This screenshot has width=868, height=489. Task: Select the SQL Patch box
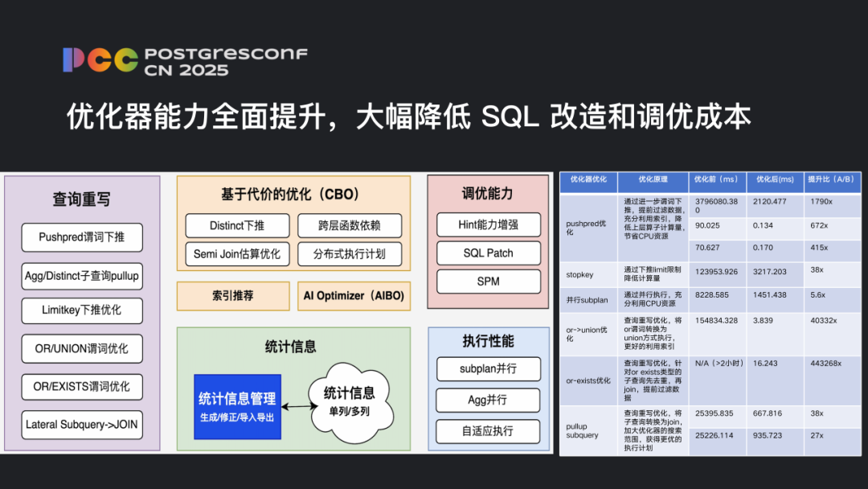coord(489,253)
